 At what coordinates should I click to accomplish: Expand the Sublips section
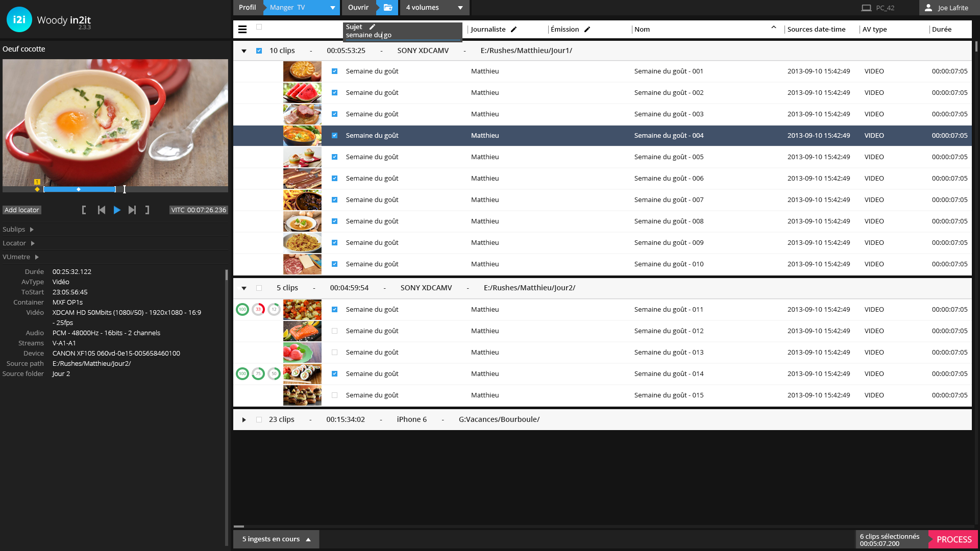coord(32,230)
